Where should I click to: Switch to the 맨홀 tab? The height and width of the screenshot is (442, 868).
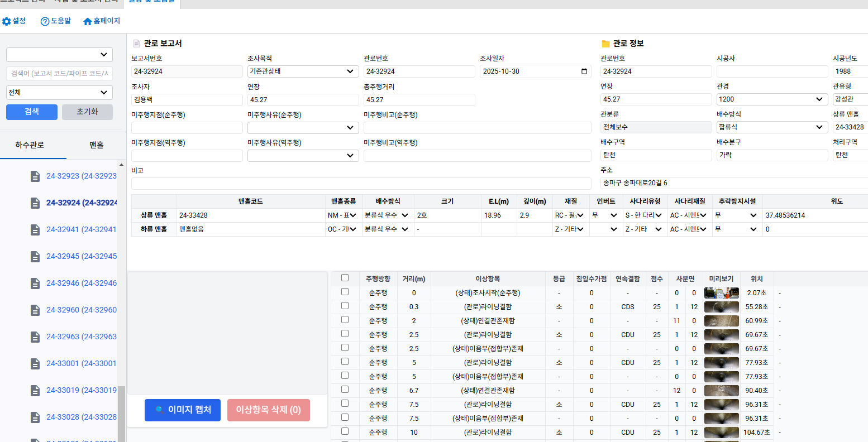96,145
